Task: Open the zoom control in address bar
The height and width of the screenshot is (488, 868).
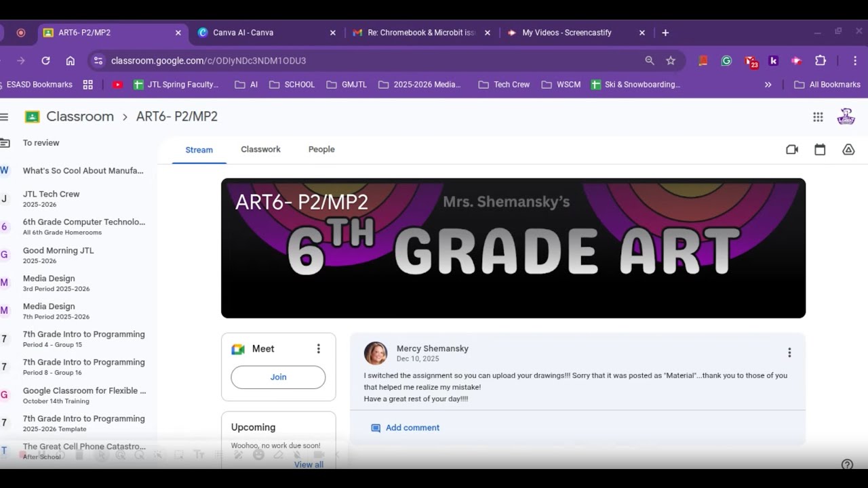Action: click(x=650, y=60)
